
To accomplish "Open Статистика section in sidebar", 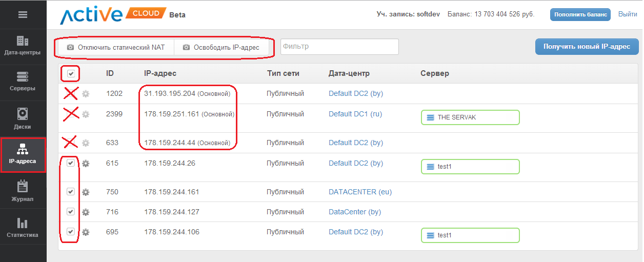I will click(x=23, y=227).
